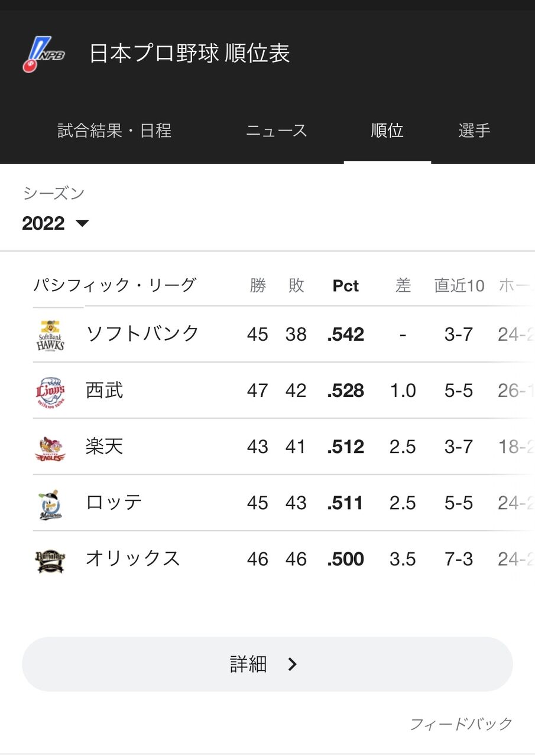535x756 pixels.
Task: Expand the 2022 season dropdown arrow
Action: coord(82,223)
